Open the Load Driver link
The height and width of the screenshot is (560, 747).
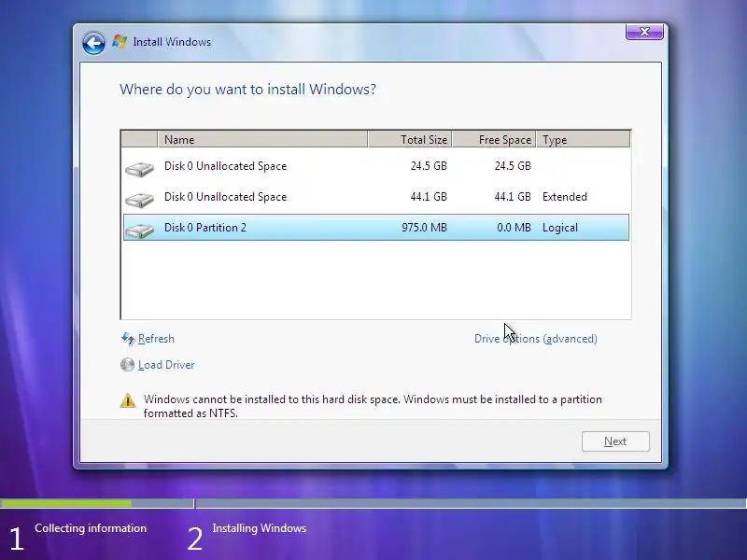coord(166,365)
